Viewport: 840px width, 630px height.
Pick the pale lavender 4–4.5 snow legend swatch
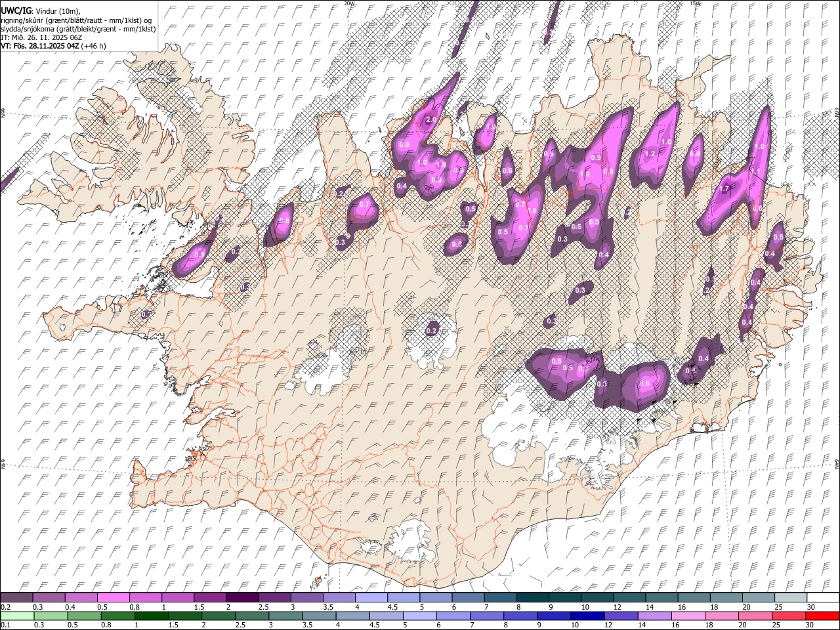371,597
